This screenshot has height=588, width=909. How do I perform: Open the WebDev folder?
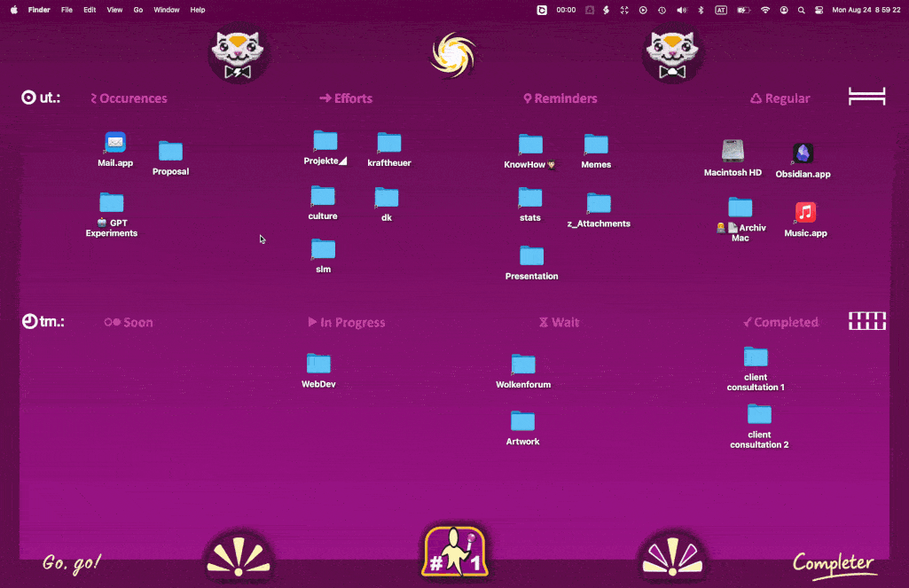[318, 364]
